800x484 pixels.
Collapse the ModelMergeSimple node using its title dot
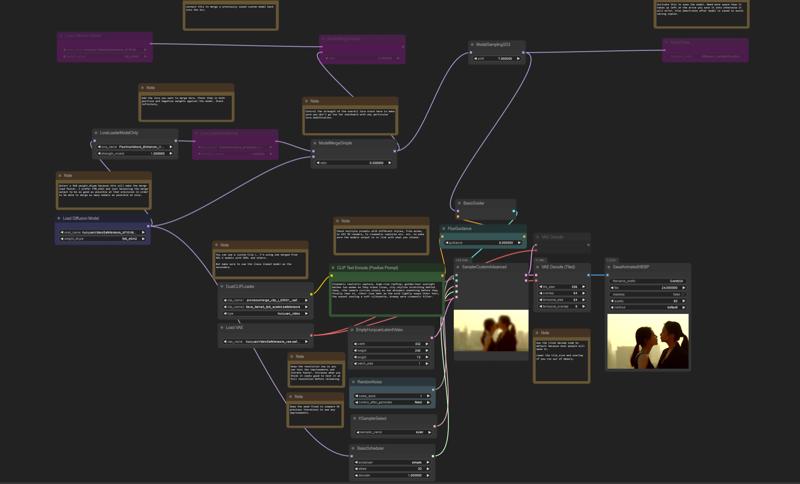coord(315,143)
